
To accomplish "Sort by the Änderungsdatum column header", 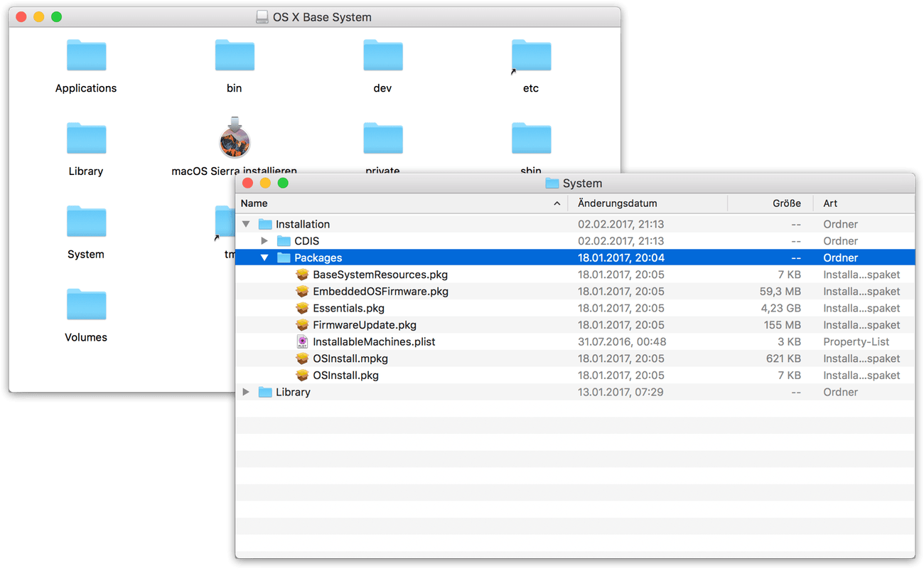I will (648, 203).
